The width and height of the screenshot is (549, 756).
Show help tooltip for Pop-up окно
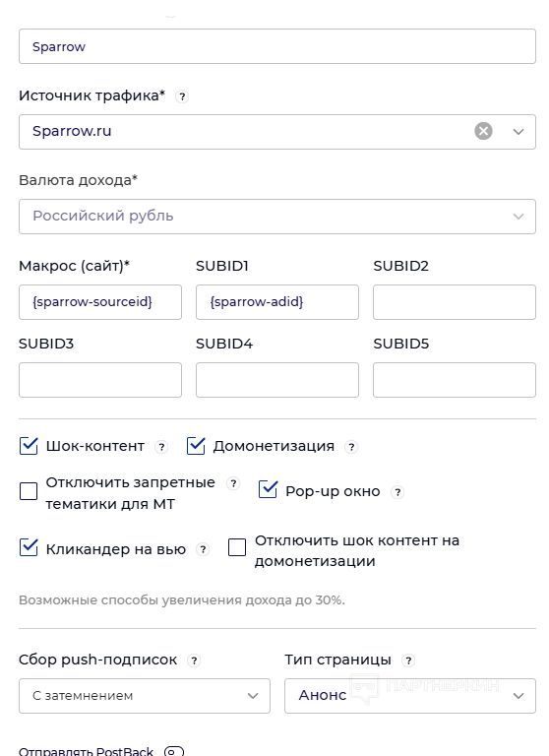397,492
